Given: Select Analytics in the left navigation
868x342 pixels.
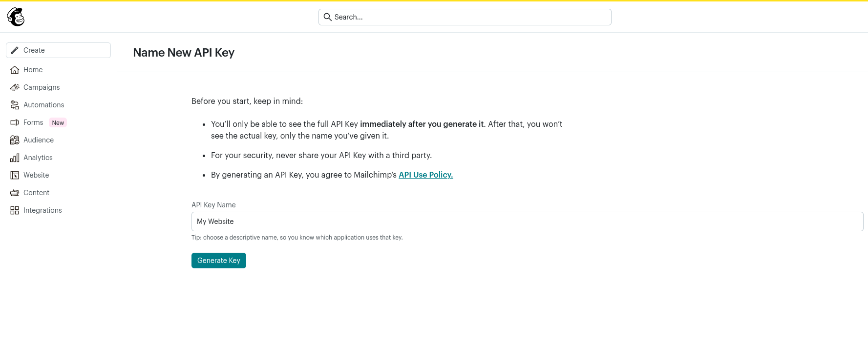Looking at the screenshot, I should click(x=38, y=158).
